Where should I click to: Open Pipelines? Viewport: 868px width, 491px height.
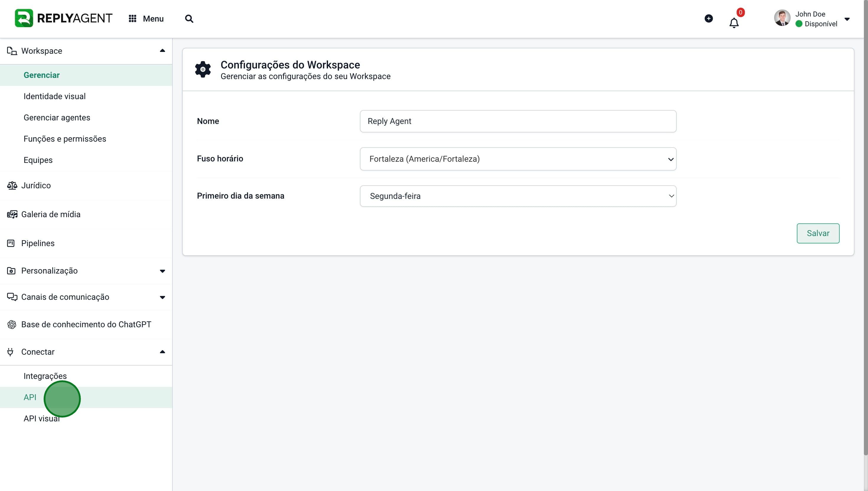coord(86,243)
